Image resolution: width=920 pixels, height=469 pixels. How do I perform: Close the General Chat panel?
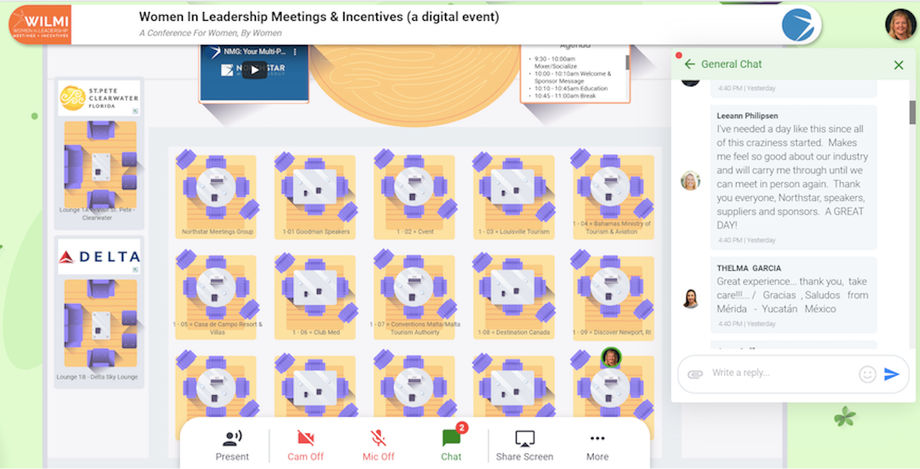coord(899,65)
